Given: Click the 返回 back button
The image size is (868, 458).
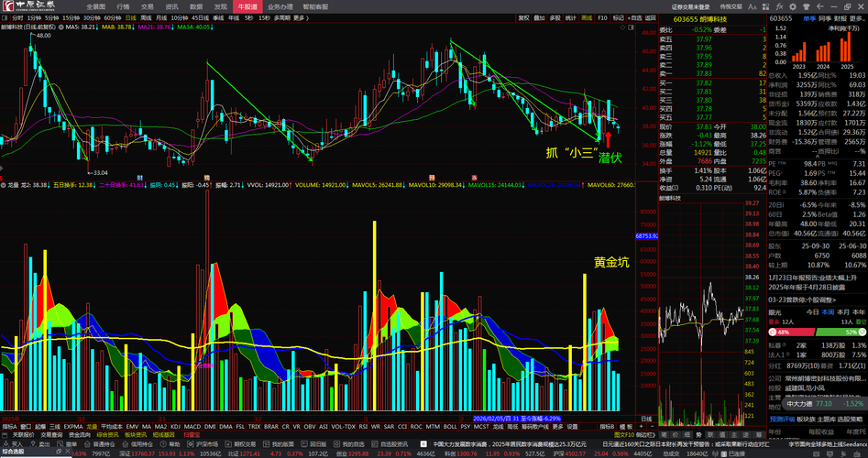Looking at the screenshot, I should [x=651, y=17].
